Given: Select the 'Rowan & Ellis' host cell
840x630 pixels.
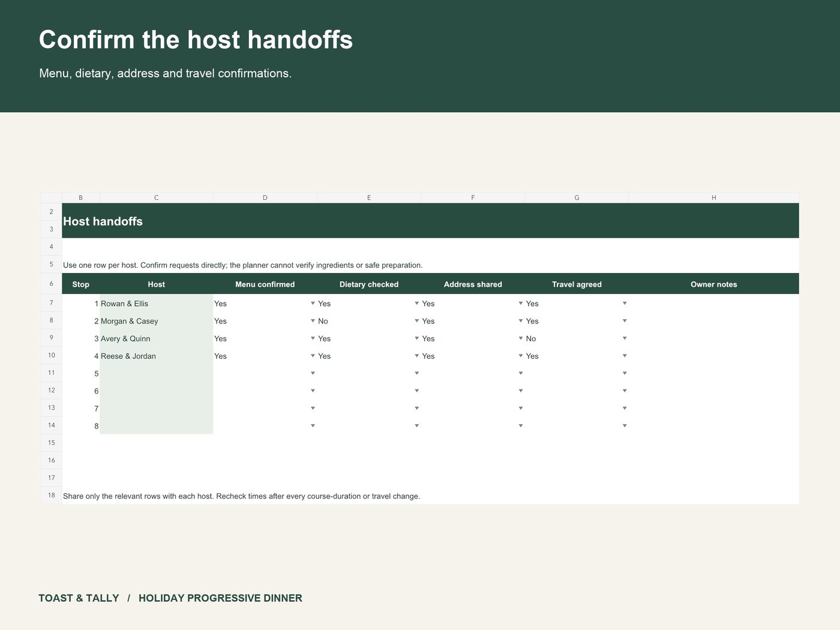Looking at the screenshot, I should coord(157,304).
